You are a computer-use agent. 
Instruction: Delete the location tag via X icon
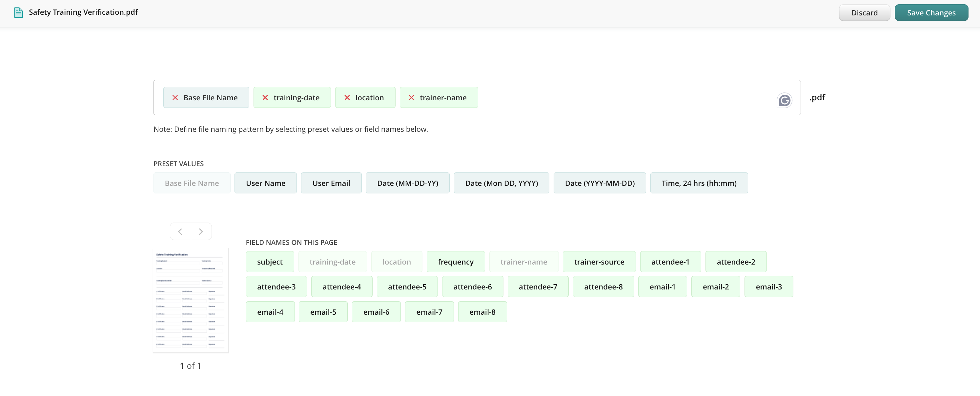(347, 98)
